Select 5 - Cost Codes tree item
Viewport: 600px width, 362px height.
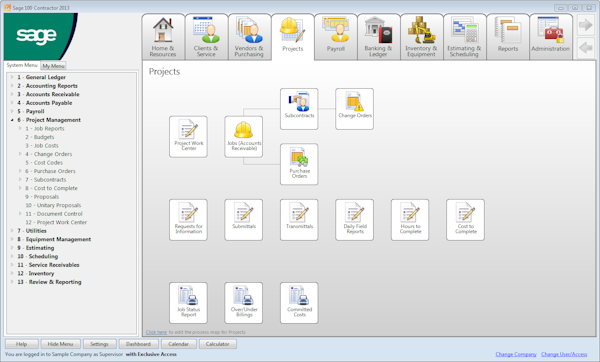[x=44, y=163]
